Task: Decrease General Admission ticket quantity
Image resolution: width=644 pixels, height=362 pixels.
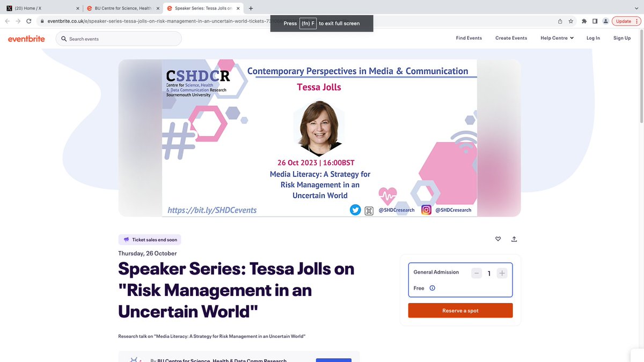Action: (x=477, y=274)
